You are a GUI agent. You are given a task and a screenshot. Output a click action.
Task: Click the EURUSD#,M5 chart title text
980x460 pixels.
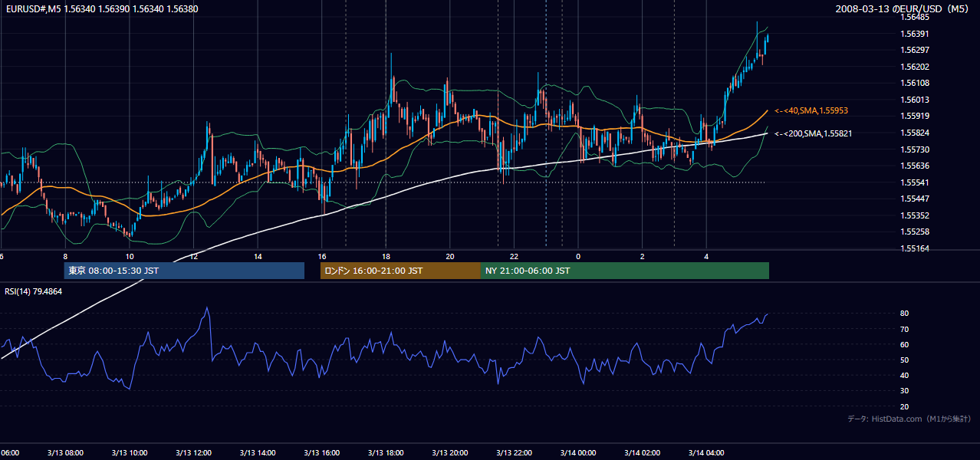(x=101, y=9)
